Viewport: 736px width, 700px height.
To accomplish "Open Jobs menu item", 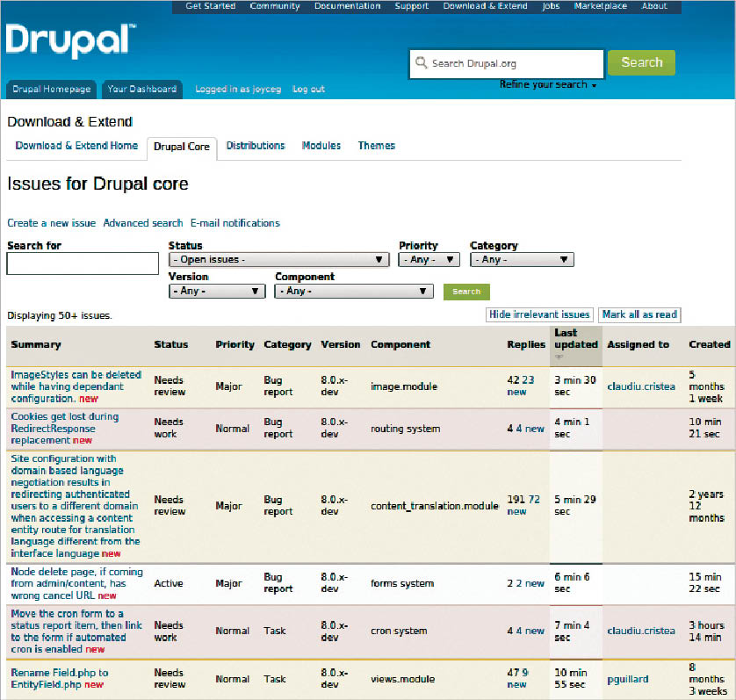I will tap(551, 6).
